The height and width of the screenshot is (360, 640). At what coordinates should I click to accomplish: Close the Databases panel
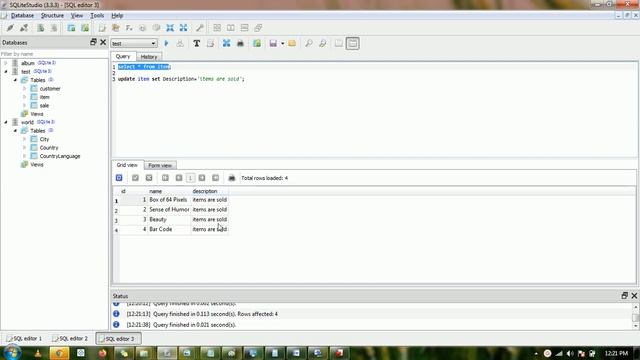pos(103,42)
